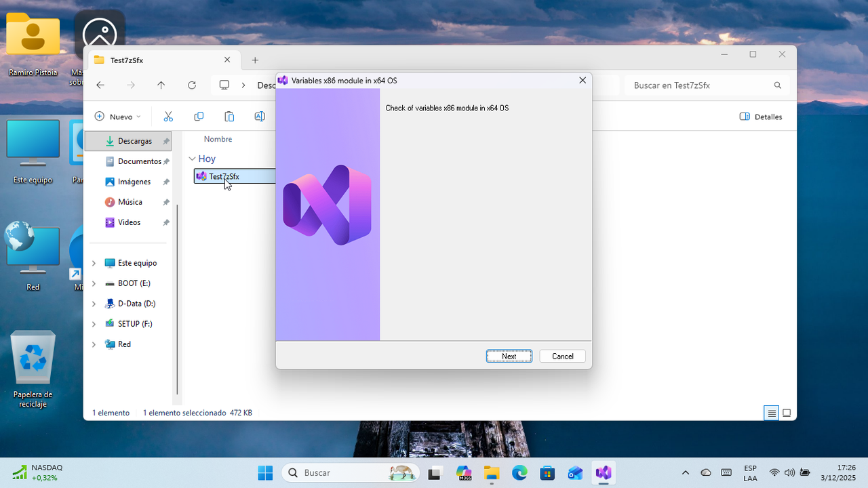Open Microsoft Store from the taskbar
The width and height of the screenshot is (868, 488).
(547, 472)
